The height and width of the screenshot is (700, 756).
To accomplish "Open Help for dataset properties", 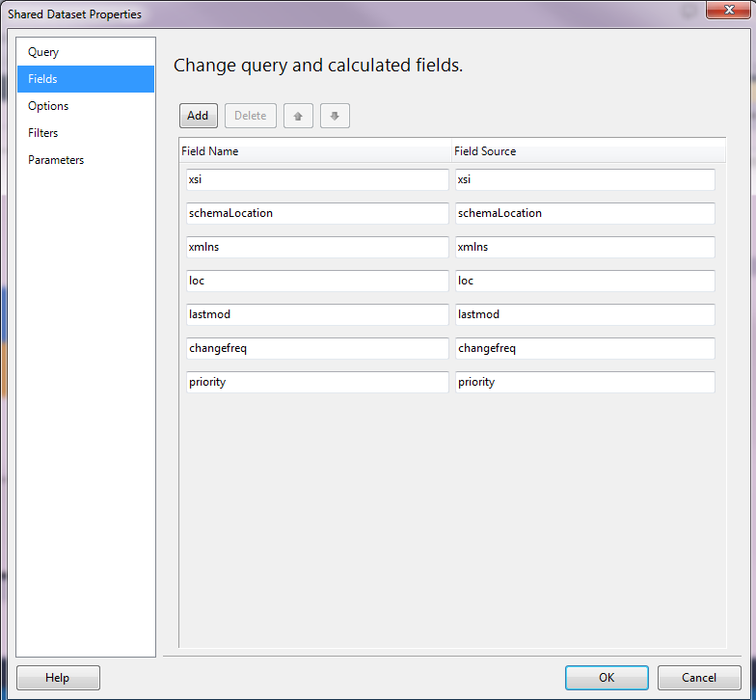I will [x=57, y=678].
